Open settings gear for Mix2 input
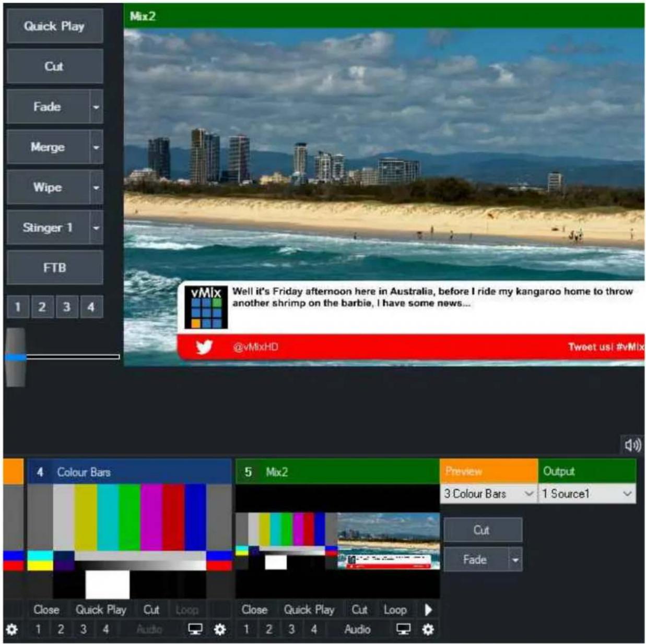646x644 pixels. point(428,629)
